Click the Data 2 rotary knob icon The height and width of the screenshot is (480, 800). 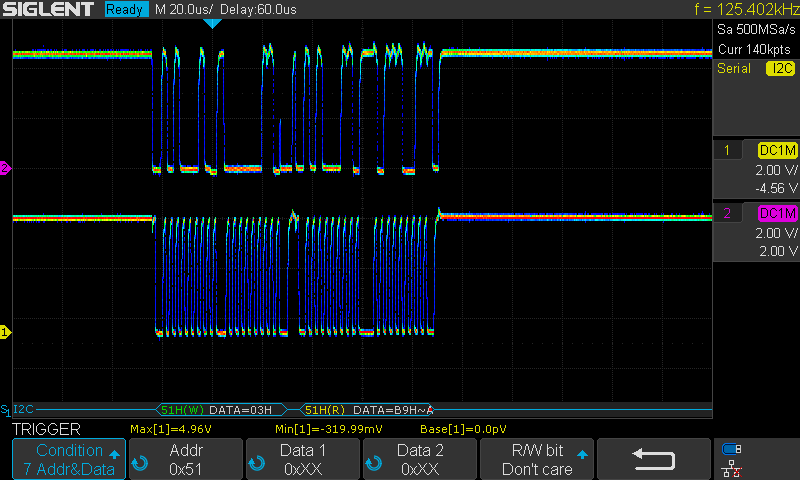373,463
